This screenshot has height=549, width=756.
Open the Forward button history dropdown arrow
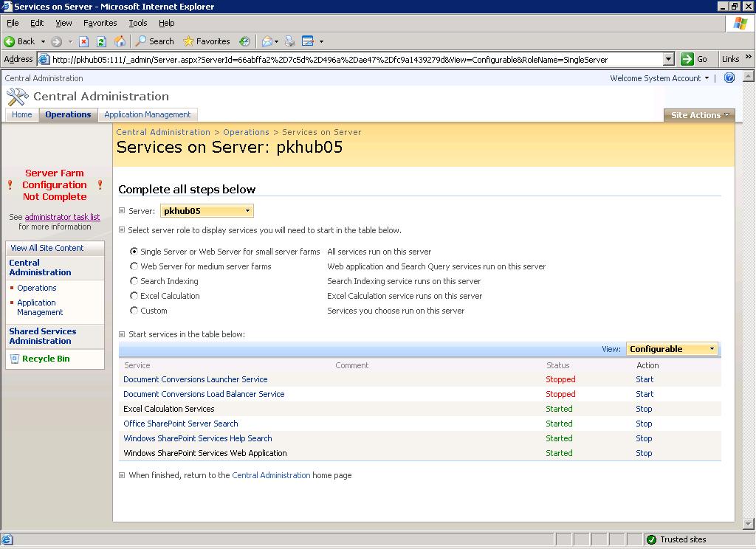[x=70, y=41]
